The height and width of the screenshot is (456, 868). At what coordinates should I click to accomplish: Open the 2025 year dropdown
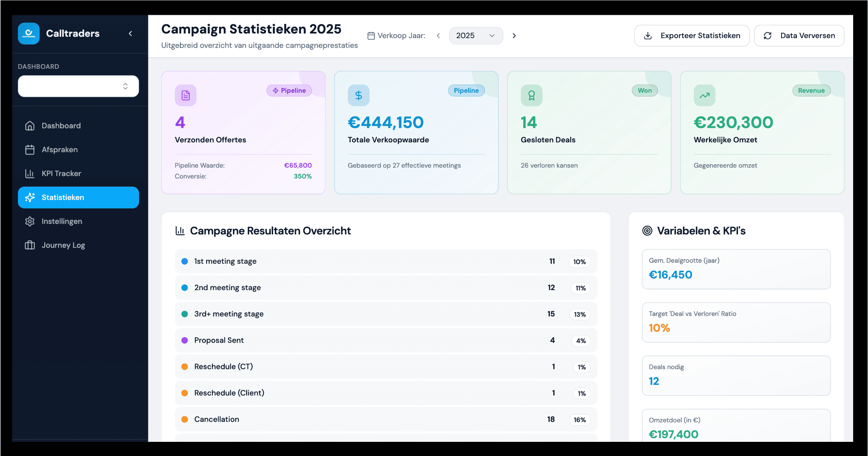pyautogui.click(x=476, y=35)
